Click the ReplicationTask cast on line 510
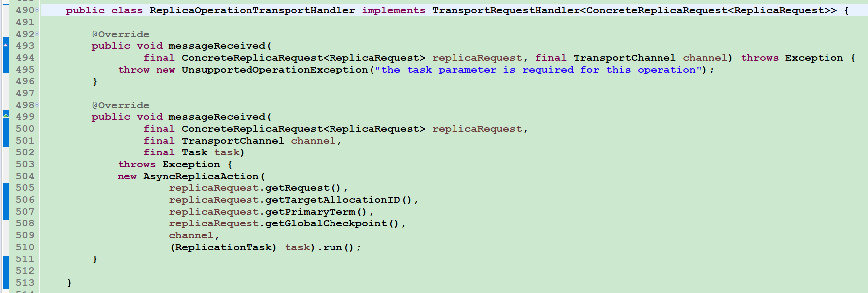The image size is (868, 293). (x=223, y=247)
